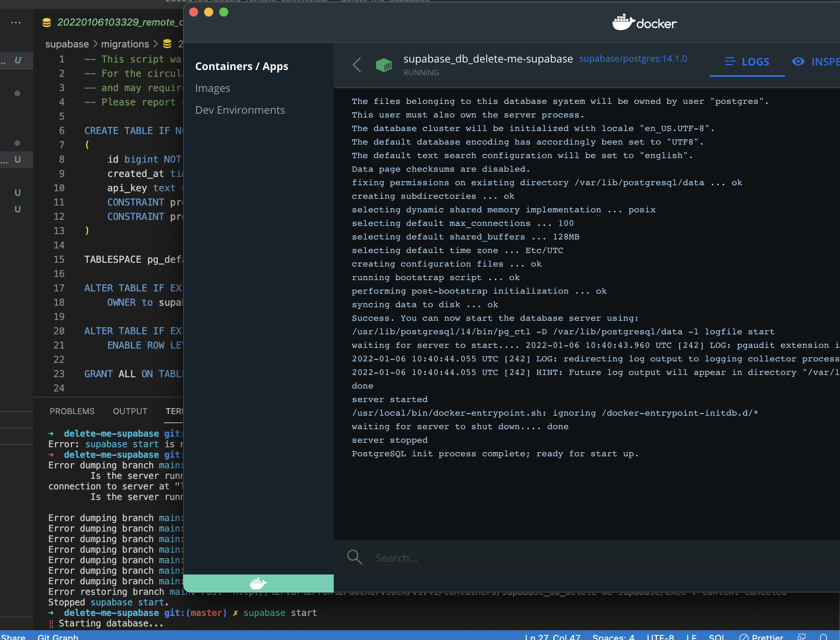This screenshot has width=840, height=640.
Task: Click line number 23 in the editor gutter
Action: click(x=59, y=374)
